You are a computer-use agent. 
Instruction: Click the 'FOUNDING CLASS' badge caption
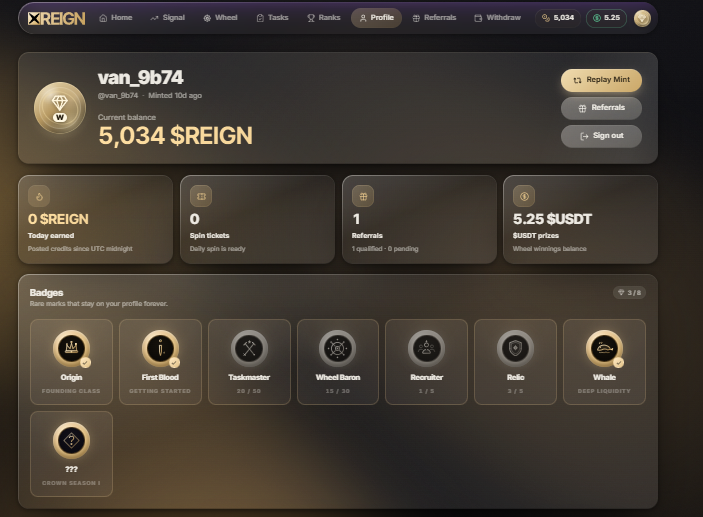coord(71,391)
